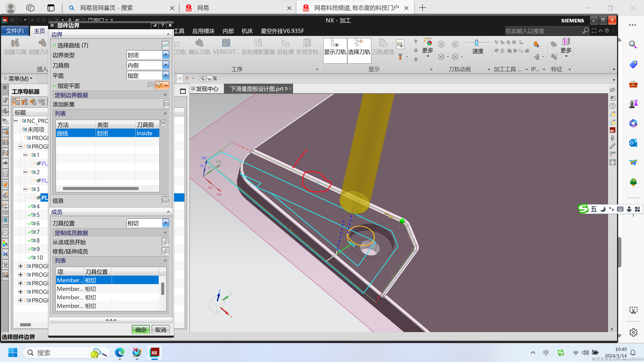Click the Select Curves icon in boundary dialog

pyautogui.click(x=165, y=45)
